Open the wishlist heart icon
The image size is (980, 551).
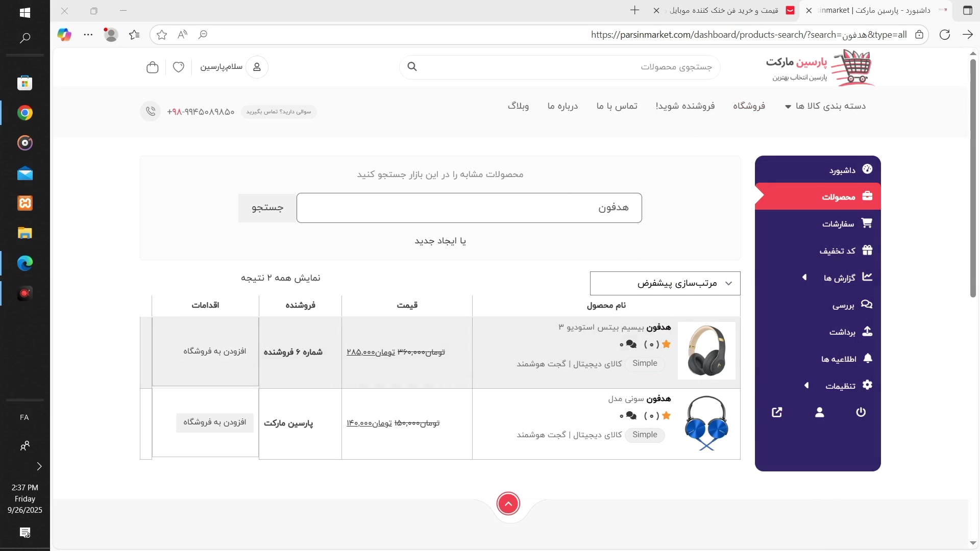[x=179, y=67]
